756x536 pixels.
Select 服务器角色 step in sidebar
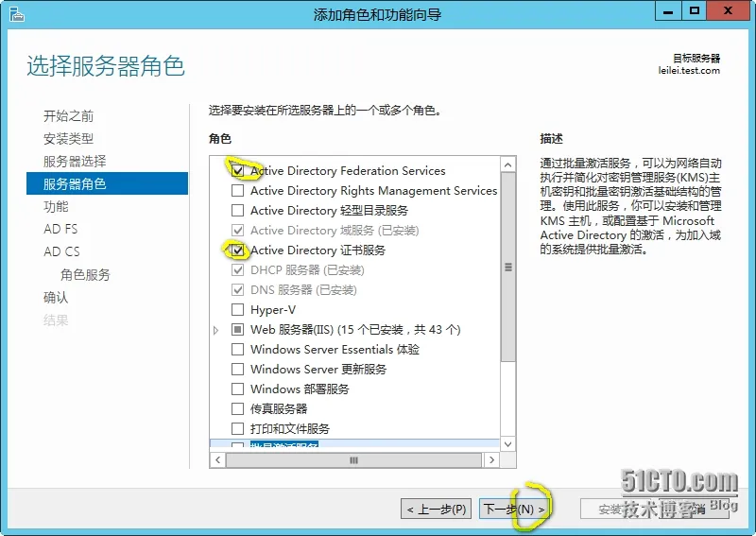click(x=107, y=183)
